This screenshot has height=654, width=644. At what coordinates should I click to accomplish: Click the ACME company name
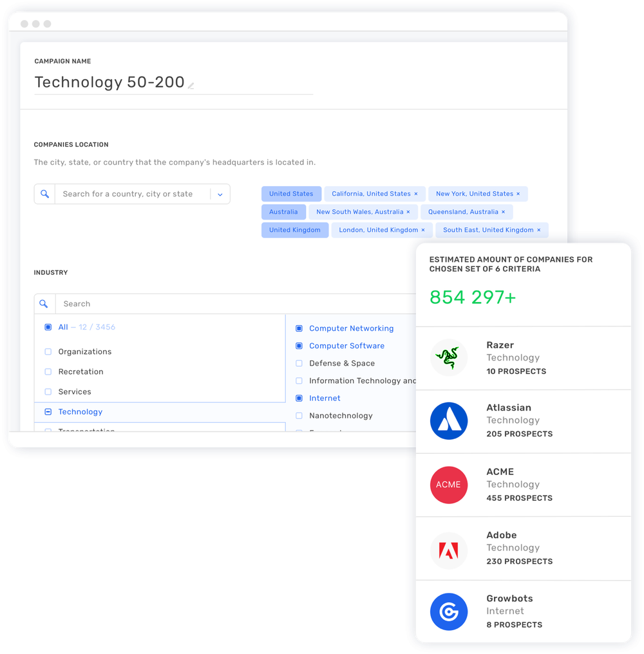pos(500,472)
